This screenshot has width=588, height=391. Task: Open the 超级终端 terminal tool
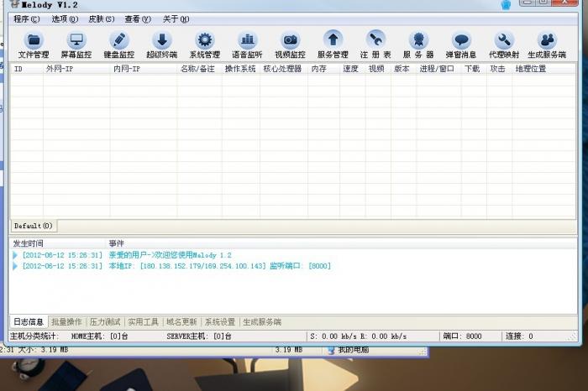coord(162,44)
